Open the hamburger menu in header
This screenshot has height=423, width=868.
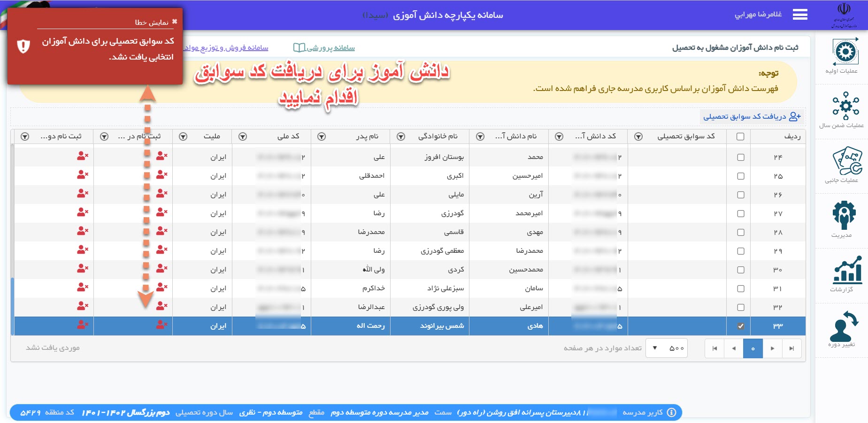800,15
